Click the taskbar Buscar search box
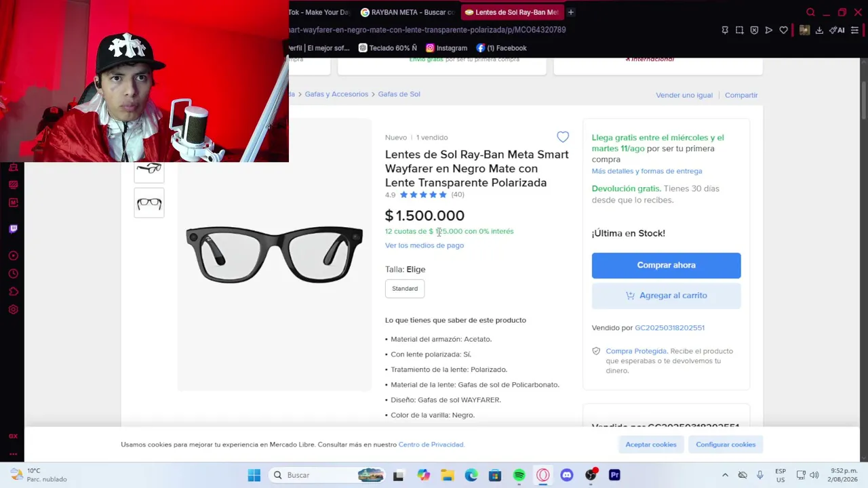This screenshot has height=488, width=868. pos(327,475)
